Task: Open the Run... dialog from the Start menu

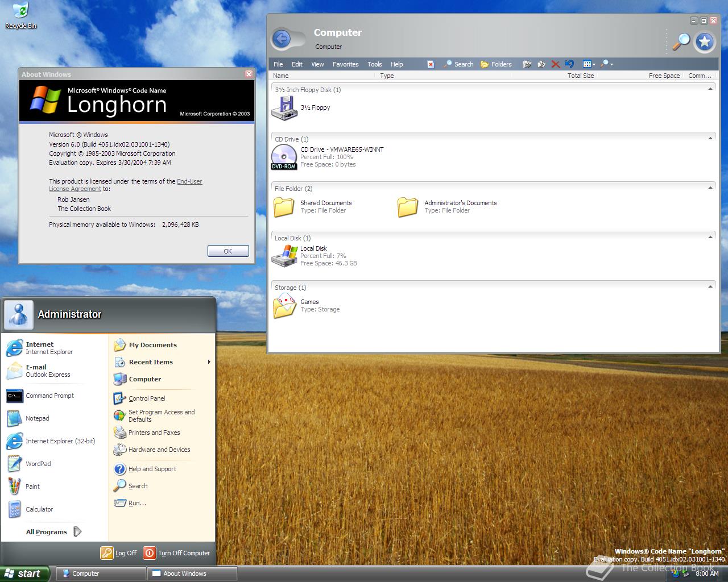Action: click(162, 503)
